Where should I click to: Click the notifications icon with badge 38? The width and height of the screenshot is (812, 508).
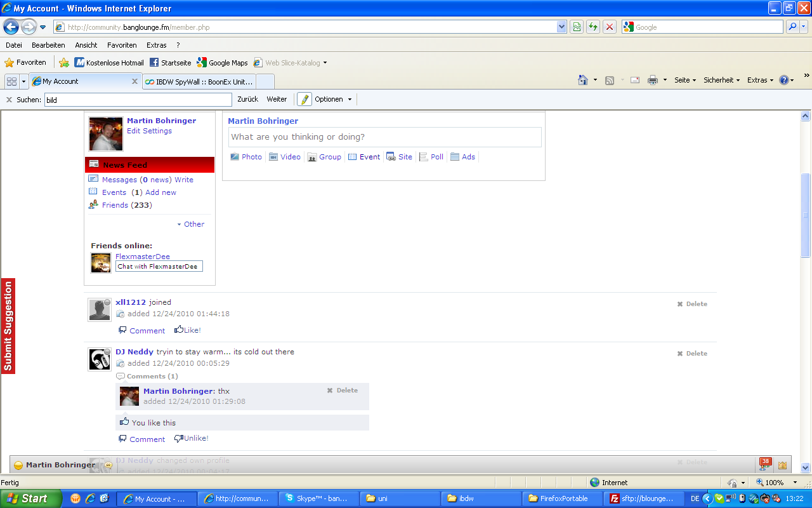pyautogui.click(x=765, y=464)
